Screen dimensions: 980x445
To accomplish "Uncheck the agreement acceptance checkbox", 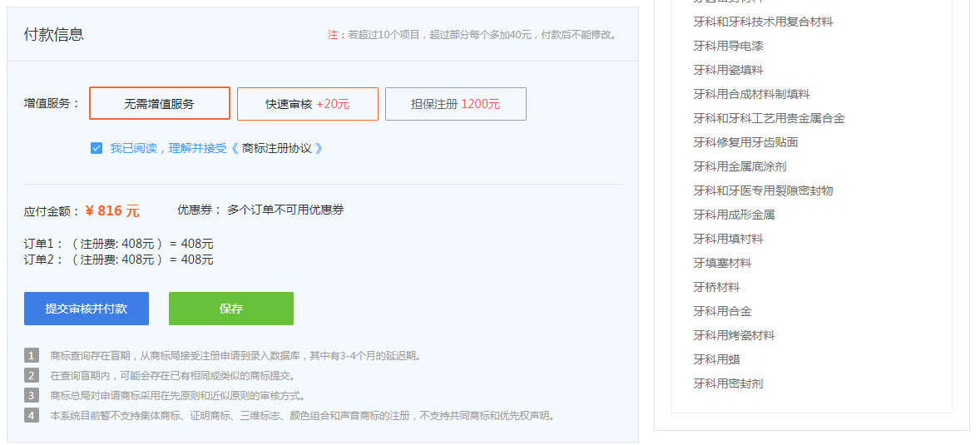I will tap(97, 148).
